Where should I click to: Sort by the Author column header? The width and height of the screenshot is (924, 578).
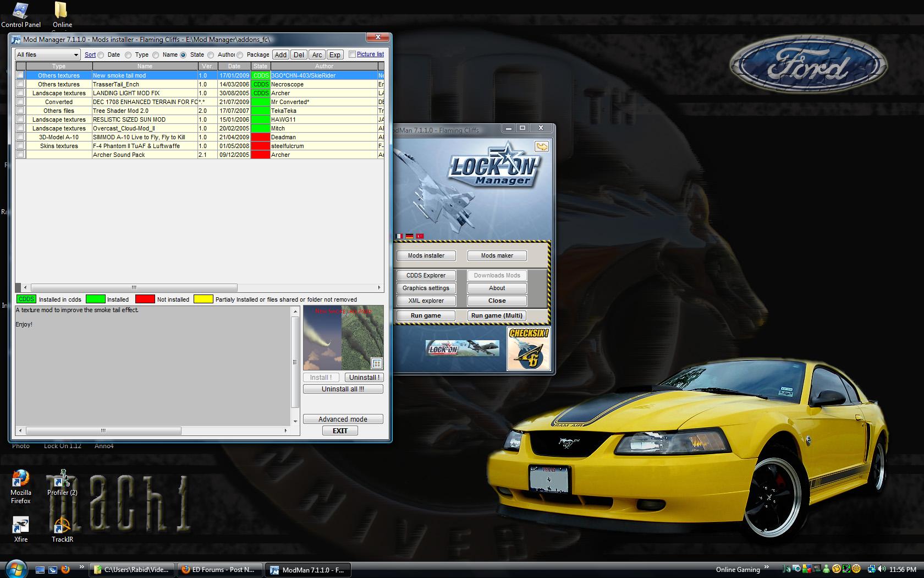coord(324,66)
